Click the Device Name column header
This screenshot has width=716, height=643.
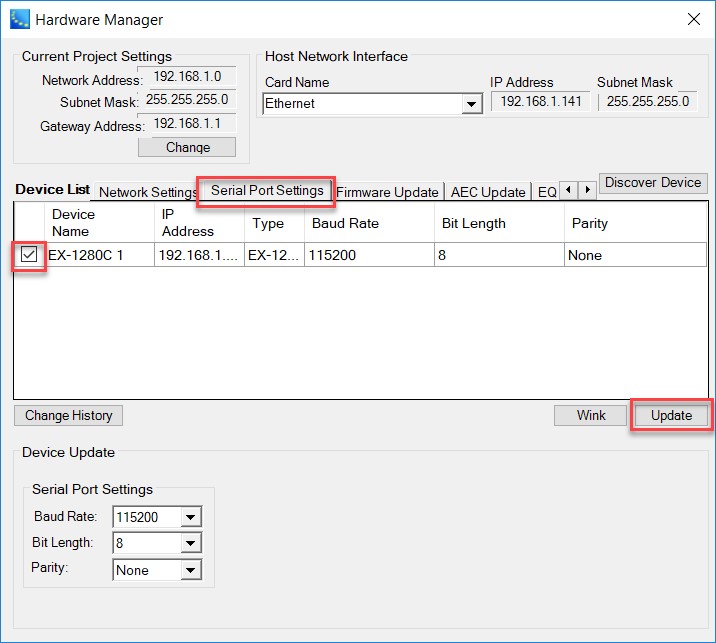(x=99, y=223)
